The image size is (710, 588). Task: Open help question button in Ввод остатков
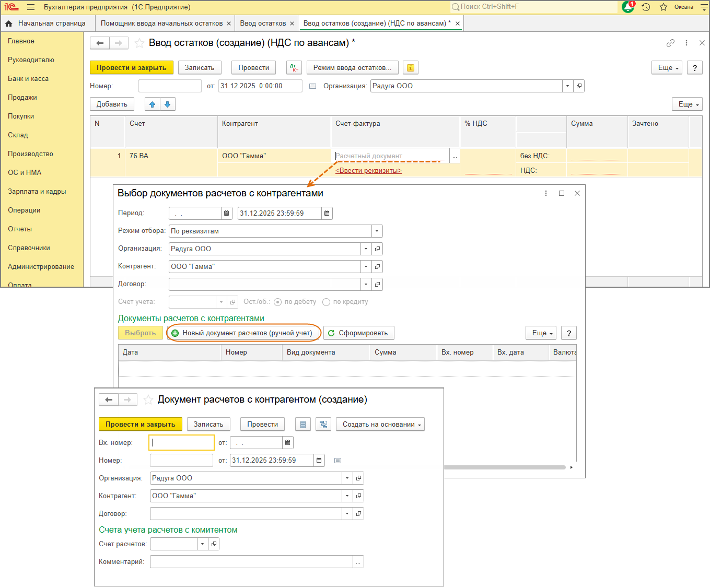(695, 68)
